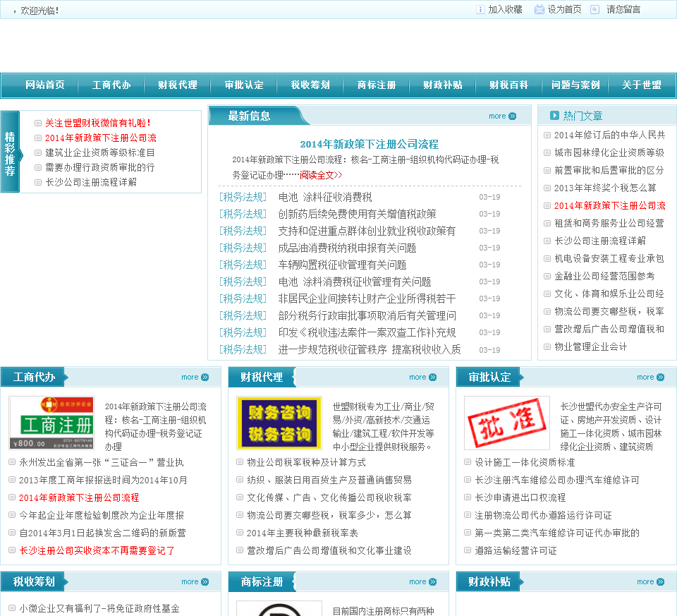The width and height of the screenshot is (677, 616).
Task: Click the 阅读全文>> link
Action: 321,175
